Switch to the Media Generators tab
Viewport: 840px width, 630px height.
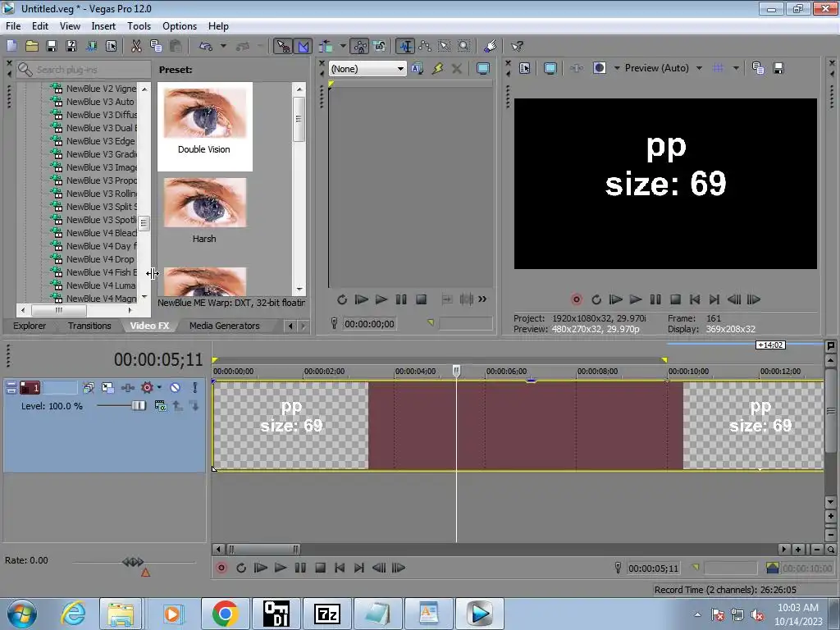[x=225, y=326]
